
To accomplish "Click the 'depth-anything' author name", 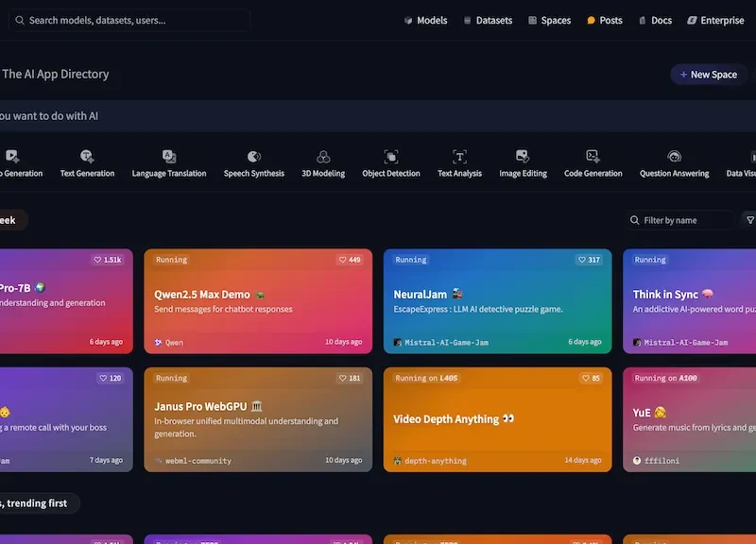I will [436, 461].
